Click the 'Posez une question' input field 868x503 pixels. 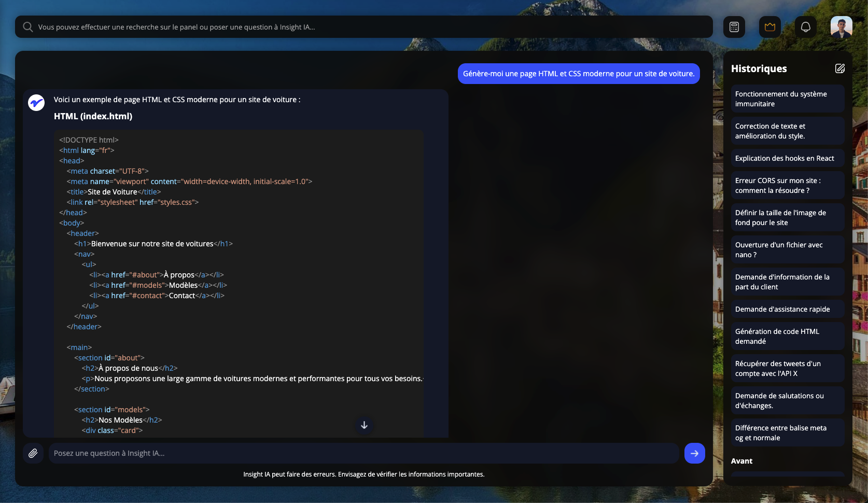pyautogui.click(x=364, y=453)
